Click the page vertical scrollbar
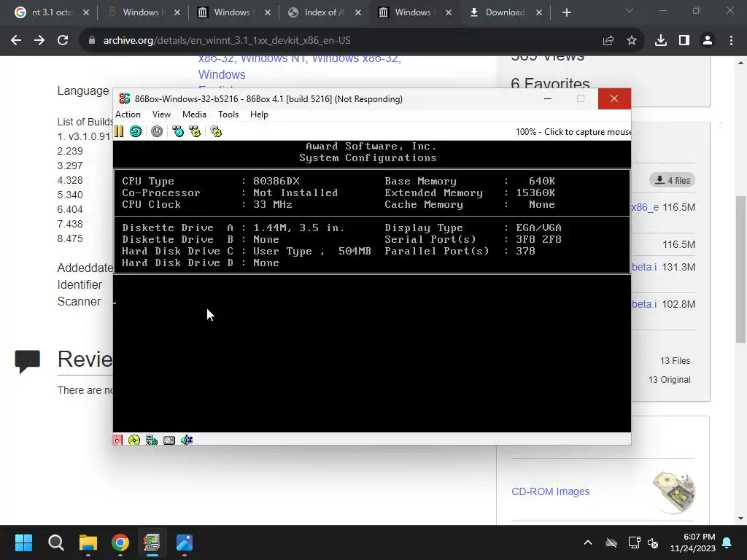The height and width of the screenshot is (560, 747). (740, 270)
